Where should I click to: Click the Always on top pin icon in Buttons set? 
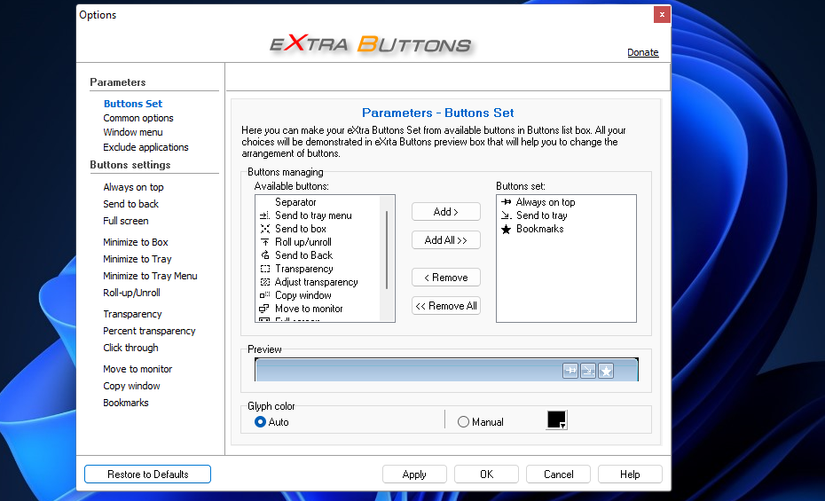coord(506,202)
